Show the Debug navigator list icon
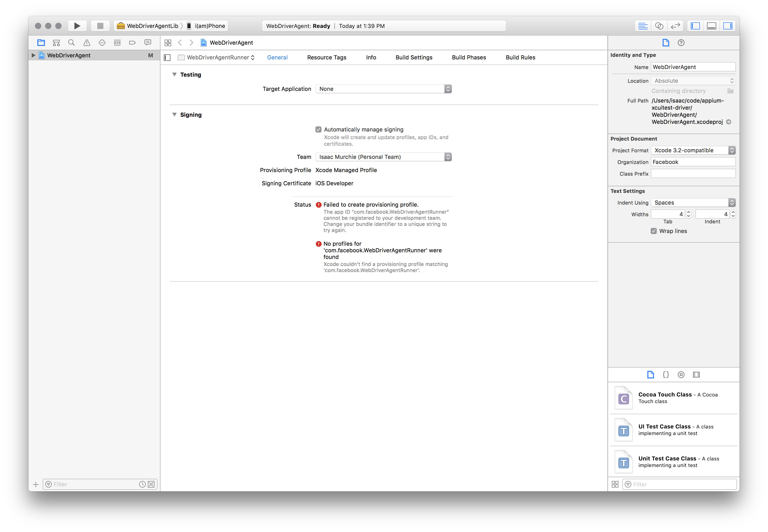The image size is (768, 532). tap(117, 42)
